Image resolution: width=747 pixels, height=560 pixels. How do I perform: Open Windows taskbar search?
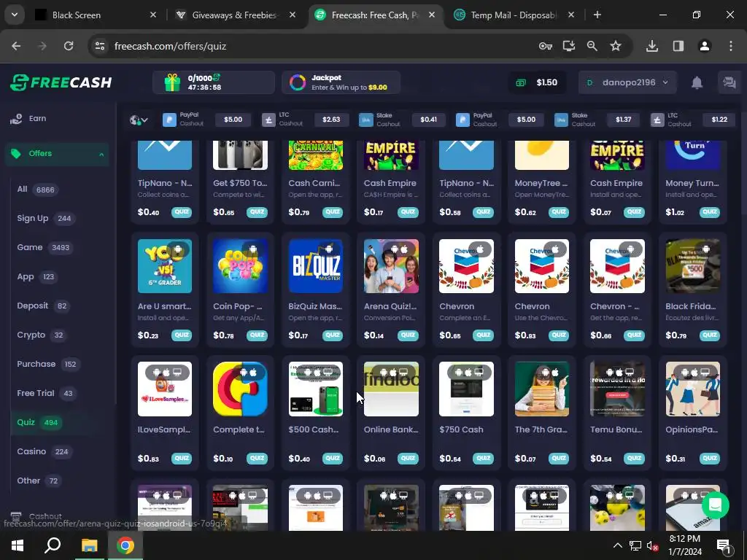[x=53, y=545]
